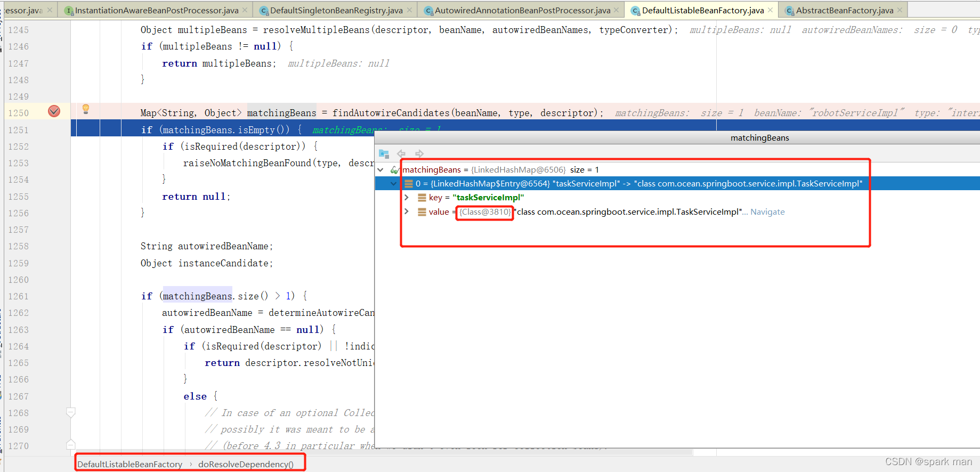Click the set-as-root icon in matchingBeans popup
The image size is (980, 472).
[384, 153]
